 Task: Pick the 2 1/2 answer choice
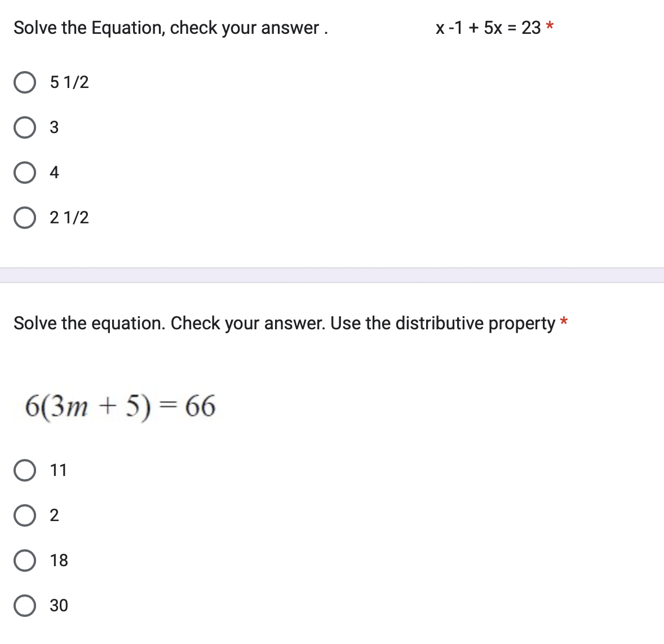(x=25, y=217)
